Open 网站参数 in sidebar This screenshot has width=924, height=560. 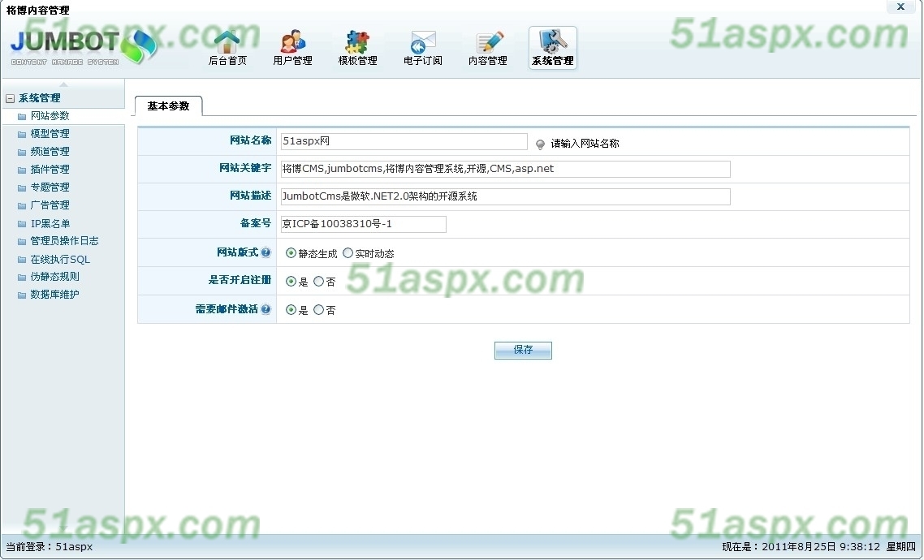click(x=50, y=116)
